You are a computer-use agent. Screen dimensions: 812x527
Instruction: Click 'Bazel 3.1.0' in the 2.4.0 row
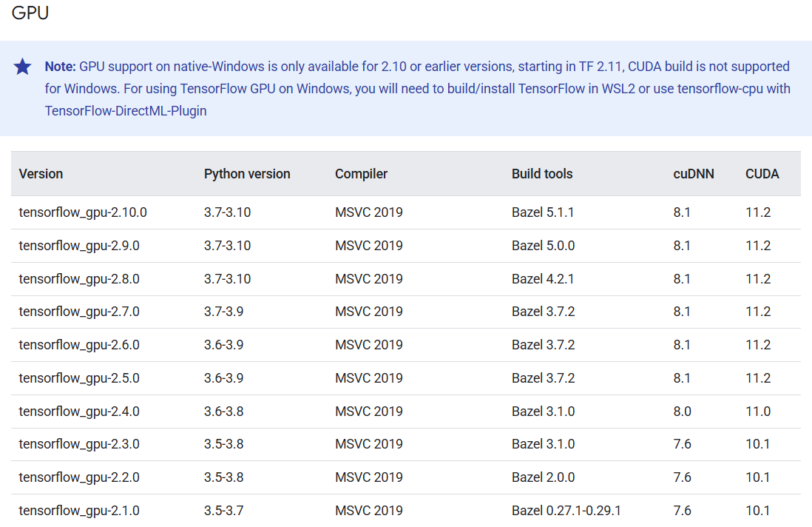[544, 412]
